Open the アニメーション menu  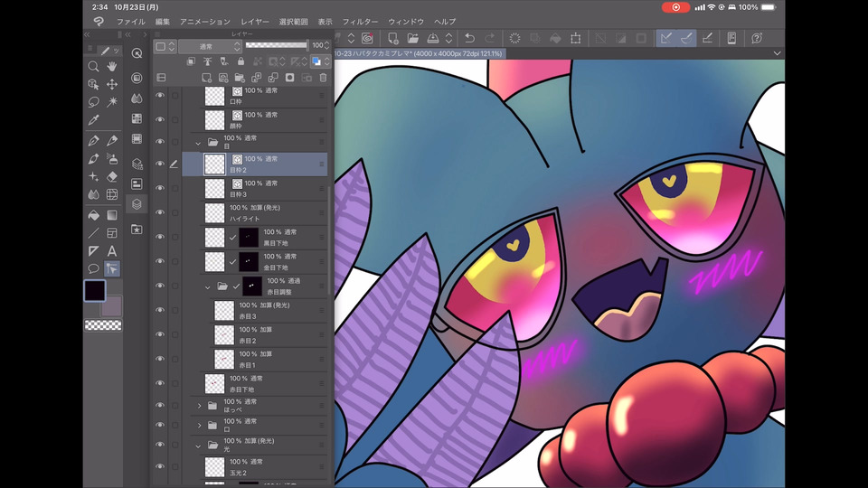click(x=205, y=22)
